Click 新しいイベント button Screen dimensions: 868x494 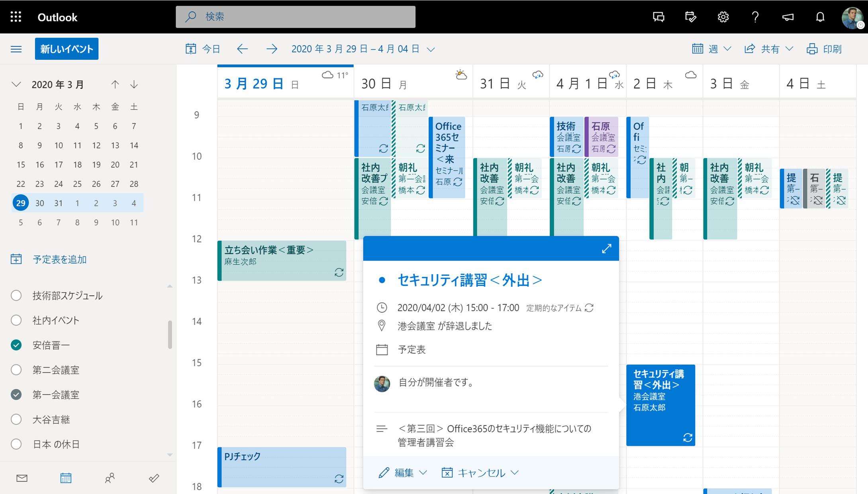(67, 49)
